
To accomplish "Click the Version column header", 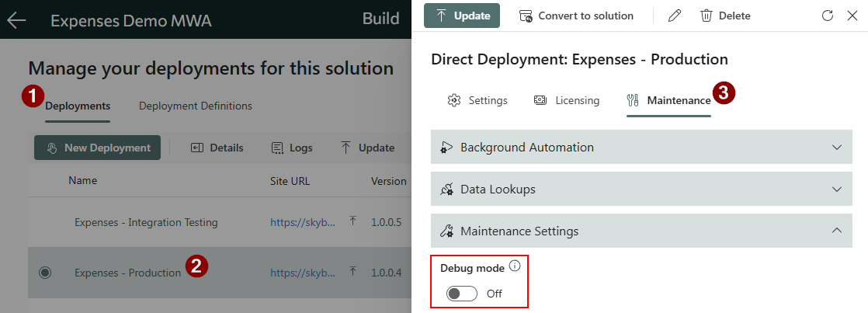I will point(389,181).
